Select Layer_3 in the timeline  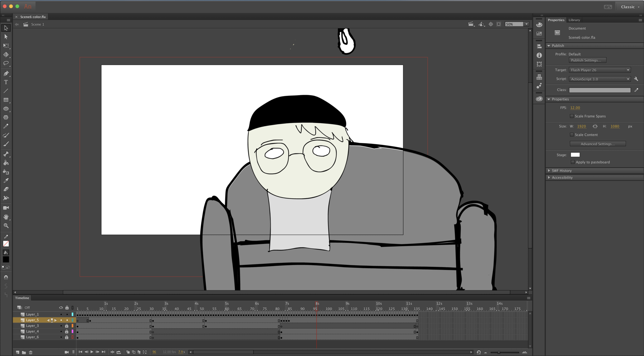[32, 326]
